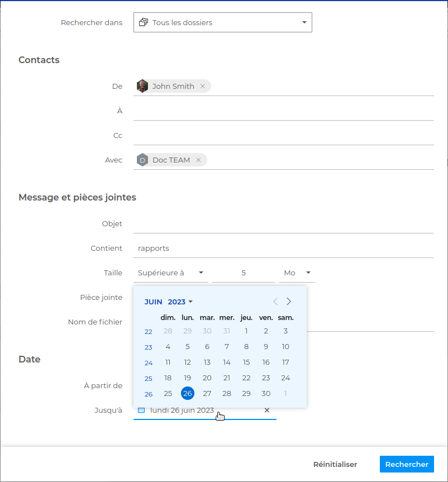
Task: Go to previous month in calendar
Action: point(275,302)
